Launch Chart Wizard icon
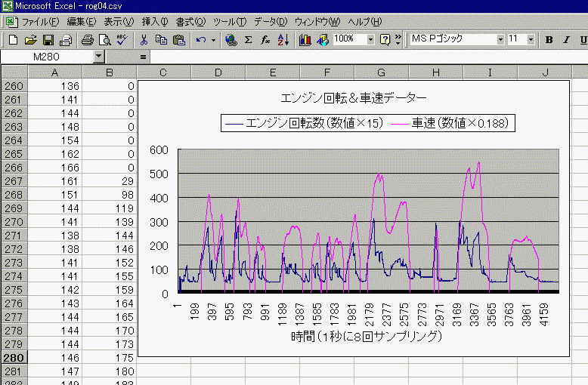Viewport: 588px width, 385px height. 305,39
